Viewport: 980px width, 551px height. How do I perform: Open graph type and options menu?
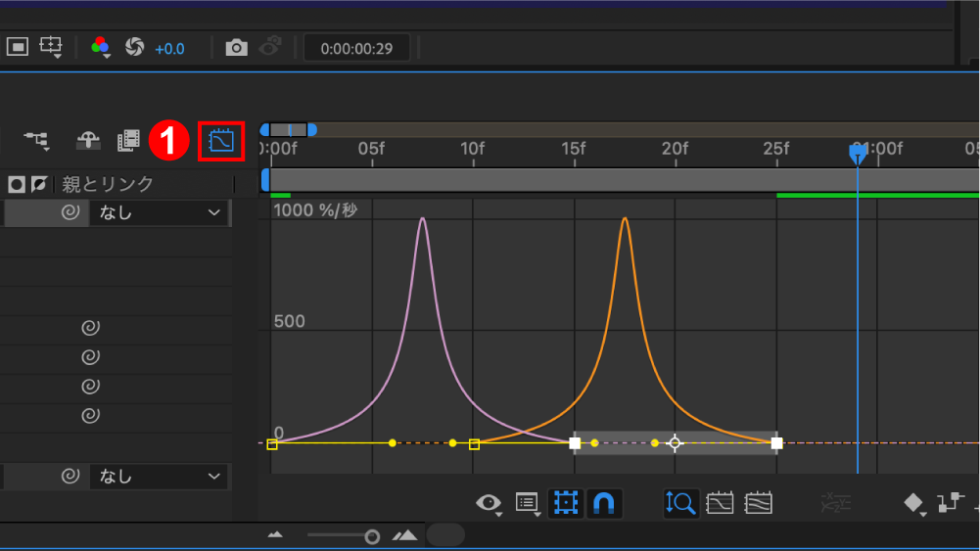(x=528, y=503)
